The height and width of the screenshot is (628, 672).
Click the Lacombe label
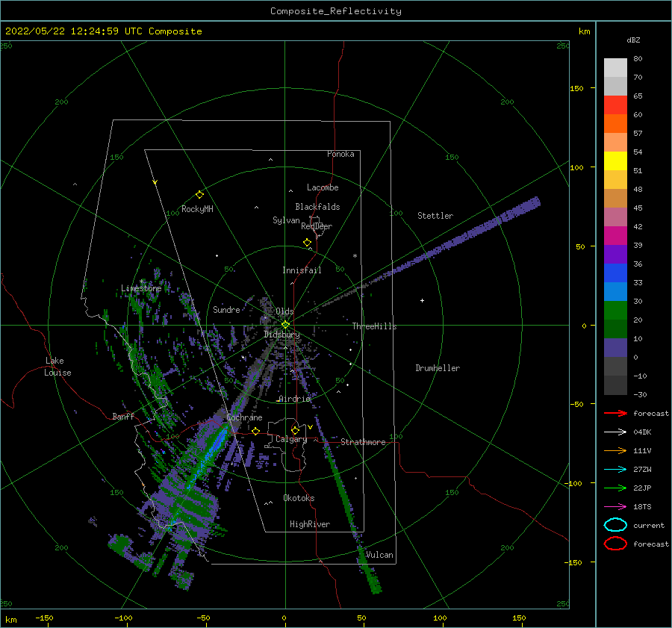323,187
